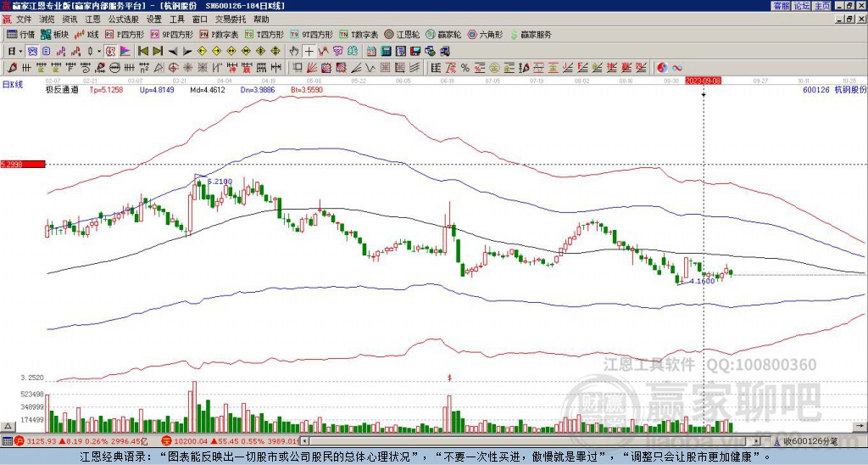Switch to the K线 view

coord(87,35)
